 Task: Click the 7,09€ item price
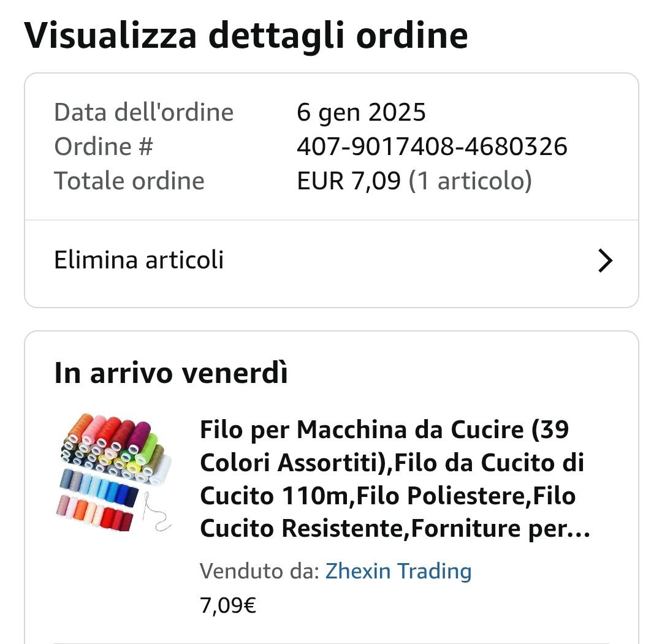[x=228, y=605]
